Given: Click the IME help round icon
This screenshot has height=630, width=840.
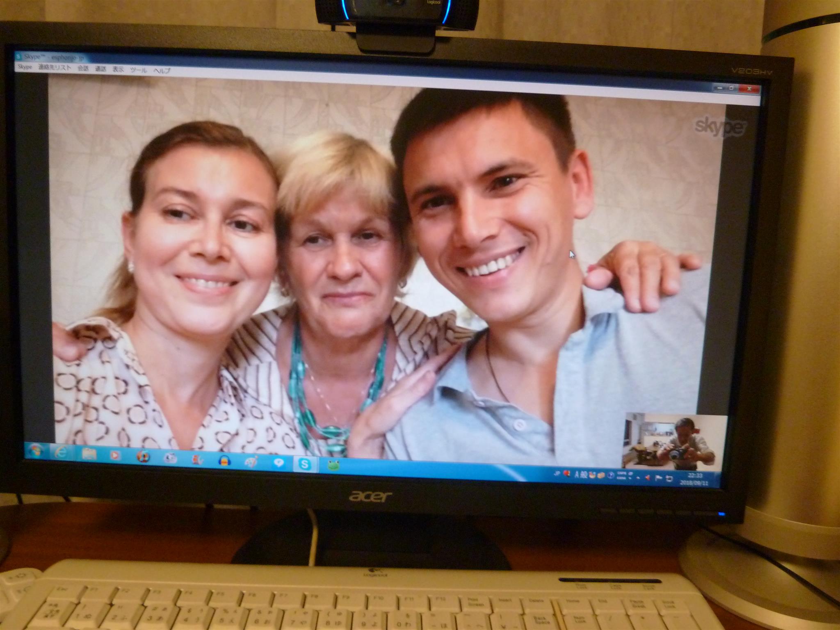Looking at the screenshot, I should (x=611, y=476).
